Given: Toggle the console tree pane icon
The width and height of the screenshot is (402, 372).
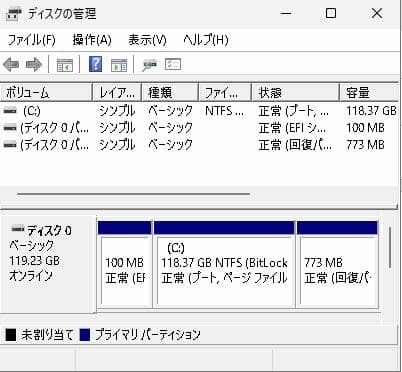Looking at the screenshot, I should 65,65.
